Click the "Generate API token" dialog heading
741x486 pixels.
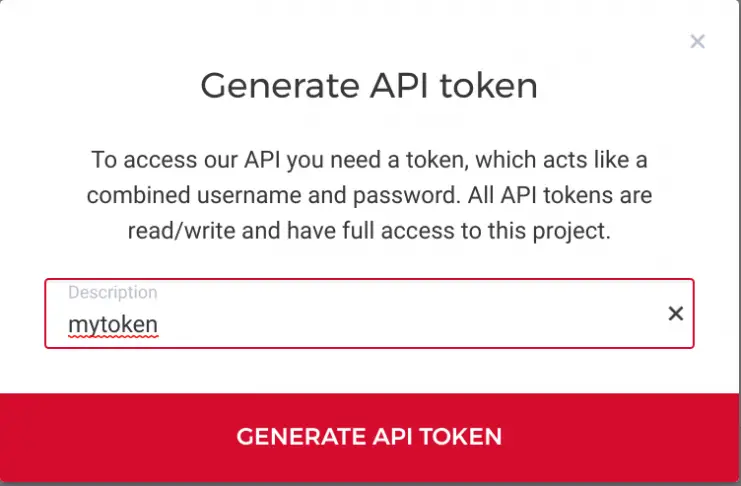click(369, 86)
